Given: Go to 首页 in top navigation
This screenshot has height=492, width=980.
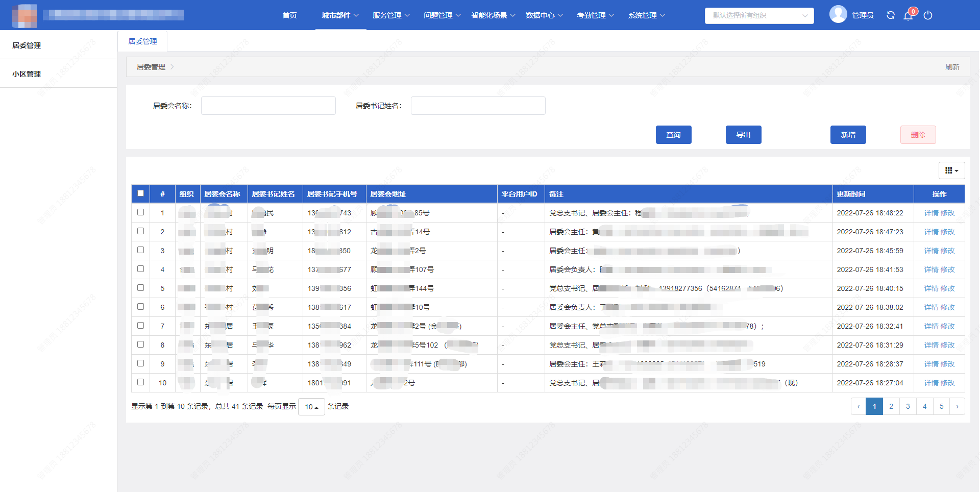Looking at the screenshot, I should [290, 15].
